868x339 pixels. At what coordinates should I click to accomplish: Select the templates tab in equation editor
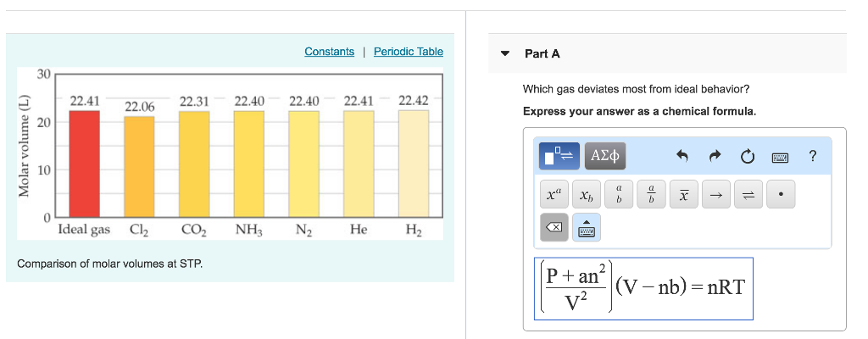tap(559, 156)
